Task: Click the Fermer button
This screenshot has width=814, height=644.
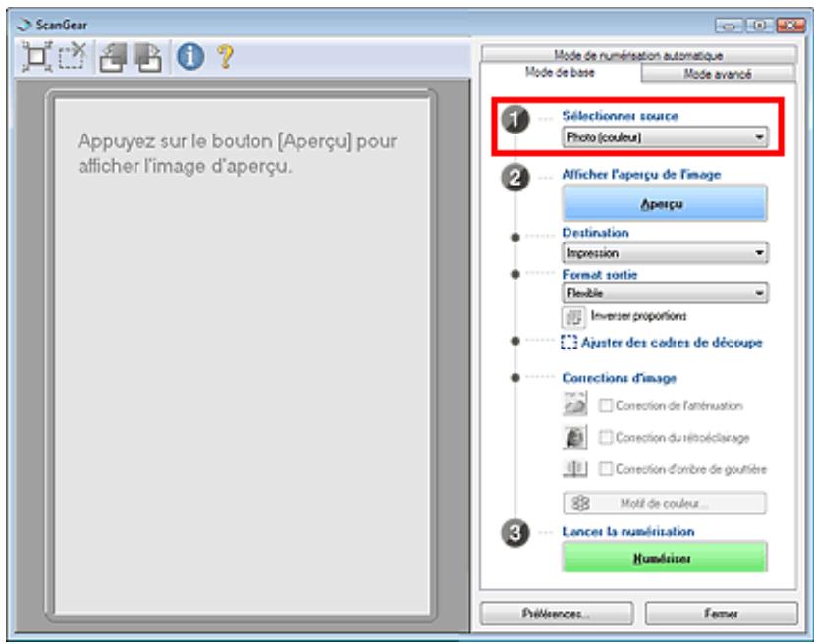Action: 721,614
